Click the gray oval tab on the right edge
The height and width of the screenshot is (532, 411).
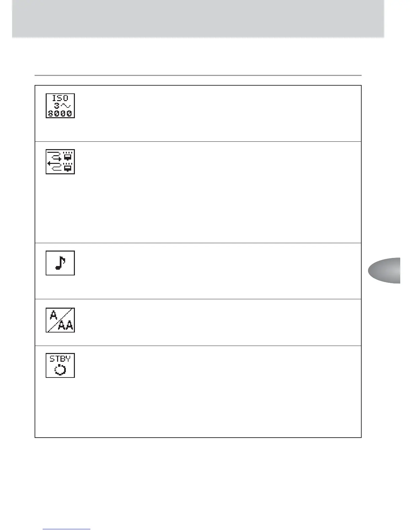[x=385, y=270]
